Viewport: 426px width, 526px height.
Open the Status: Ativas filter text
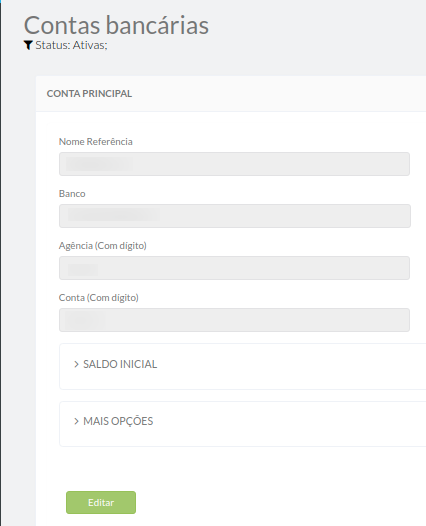point(71,45)
